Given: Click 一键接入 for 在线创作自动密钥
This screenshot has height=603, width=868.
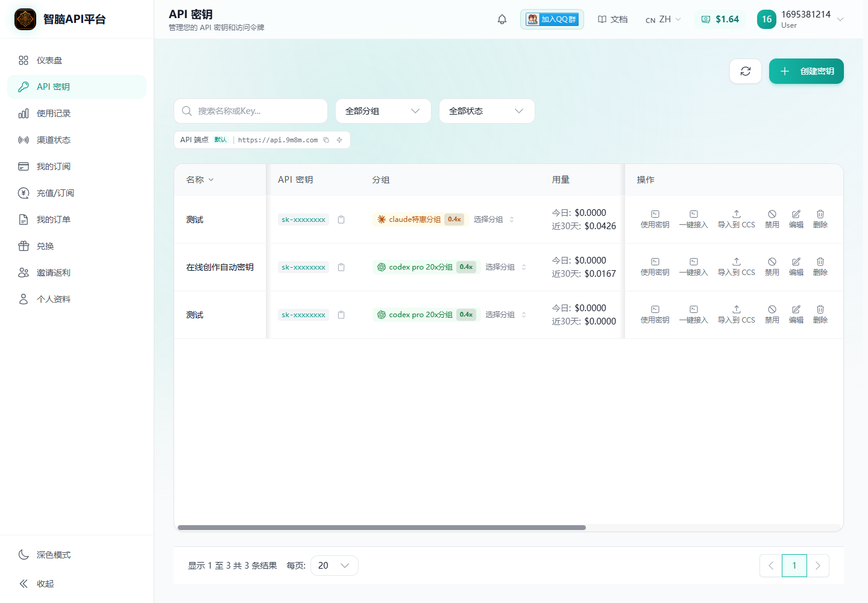Looking at the screenshot, I should 693,267.
